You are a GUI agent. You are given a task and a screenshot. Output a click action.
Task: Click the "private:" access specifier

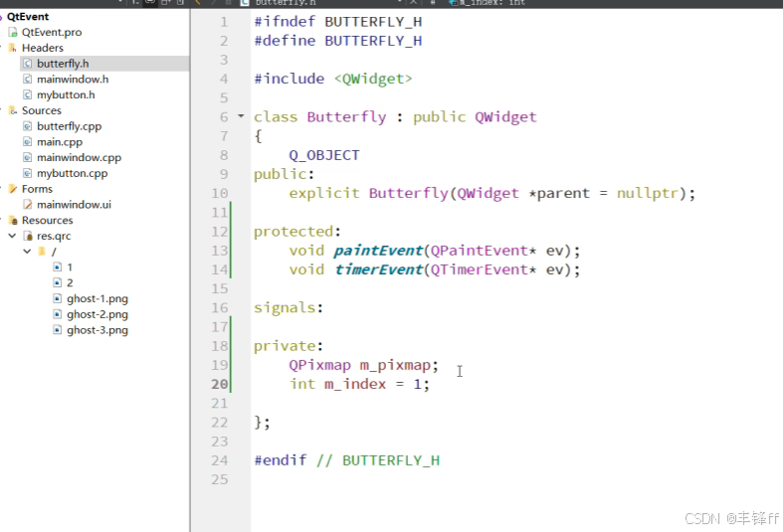tap(289, 346)
